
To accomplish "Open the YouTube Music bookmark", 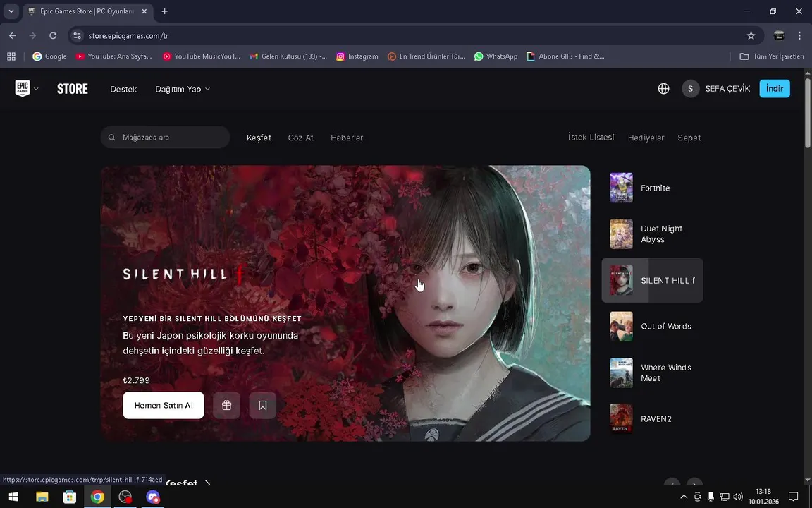I will click(202, 56).
